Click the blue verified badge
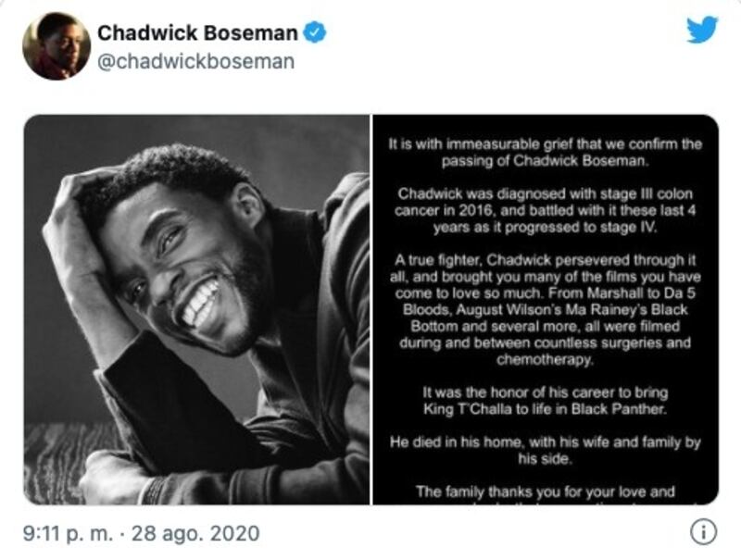The image size is (741, 560). click(316, 33)
